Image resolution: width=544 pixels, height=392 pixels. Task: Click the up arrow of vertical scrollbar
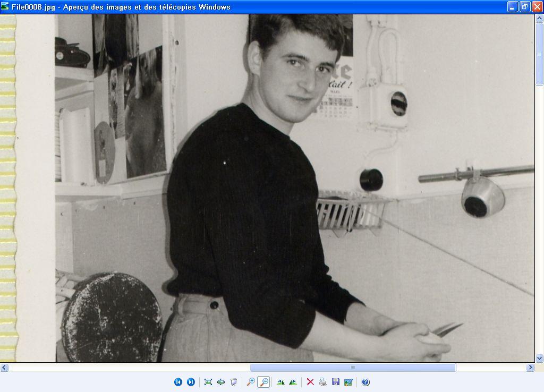[x=539, y=19]
